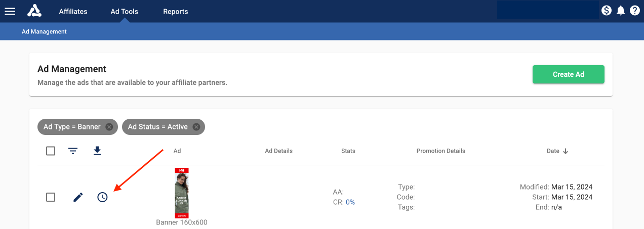Open the Banner 160x600 thumbnail
Viewport: 644px width, 229px height.
pos(181,193)
